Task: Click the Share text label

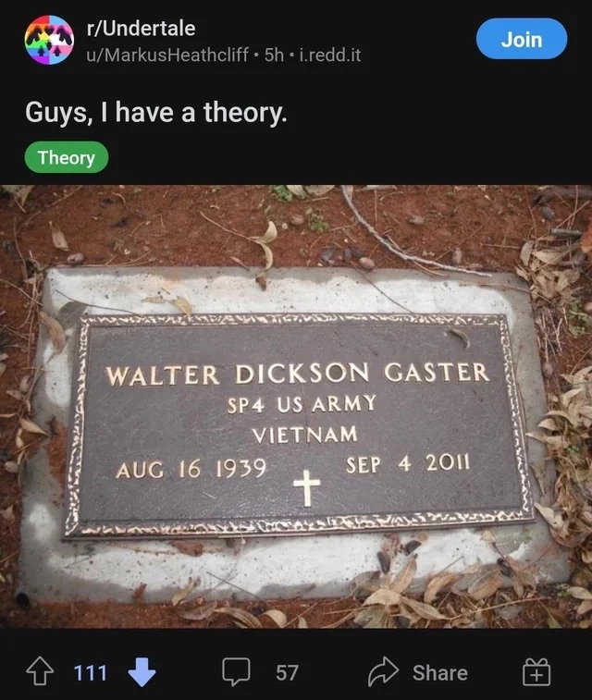Action: [x=439, y=672]
